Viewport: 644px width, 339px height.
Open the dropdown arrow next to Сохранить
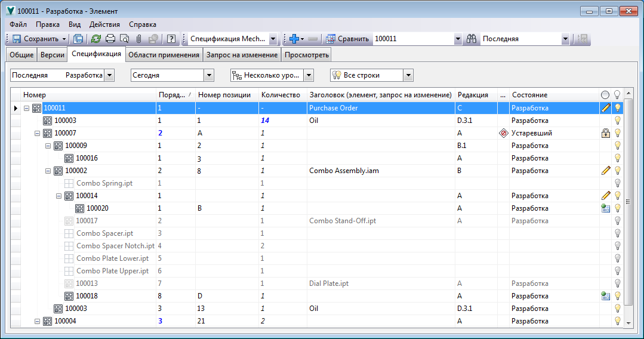tap(64, 39)
